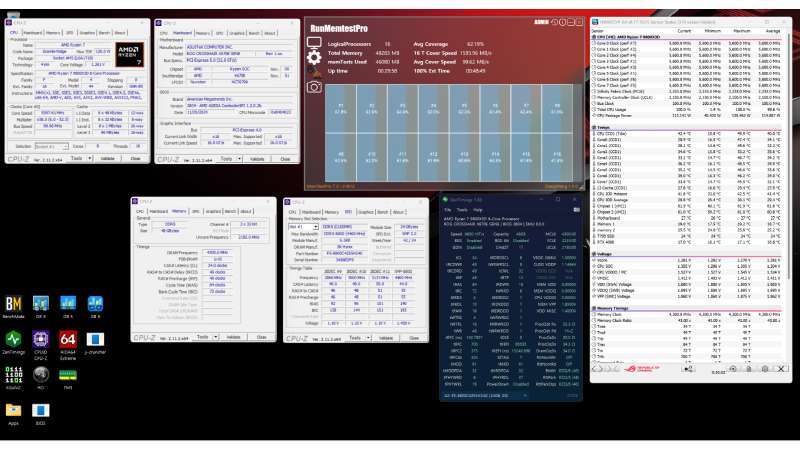Screen dimensions: 800x450
Task: Click the Tools button in CPU-Z Mainboard window
Action: 227,159
